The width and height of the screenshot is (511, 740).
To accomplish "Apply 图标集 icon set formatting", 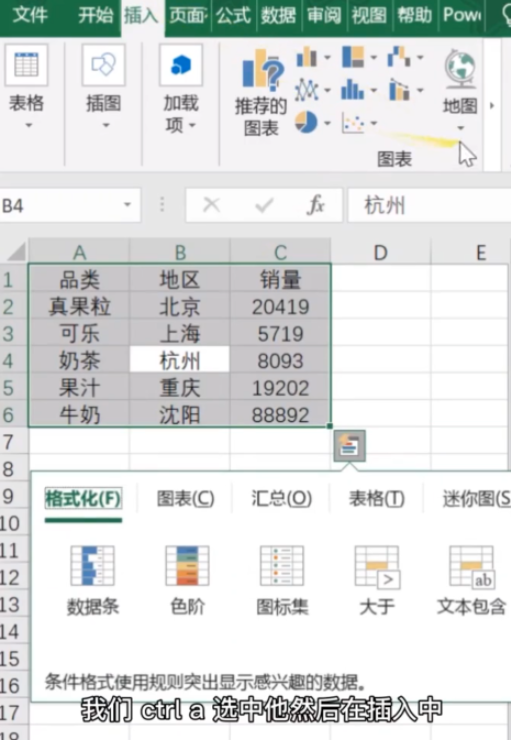I will tap(282, 580).
